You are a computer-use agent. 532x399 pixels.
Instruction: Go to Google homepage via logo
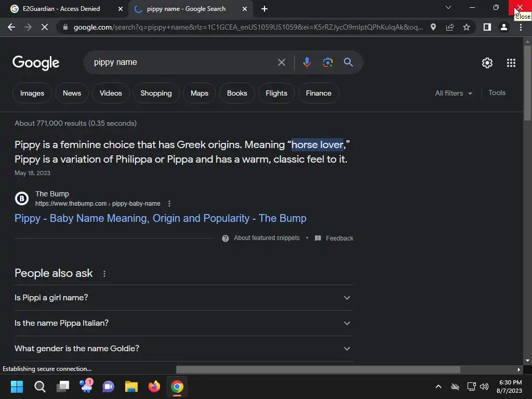point(36,63)
